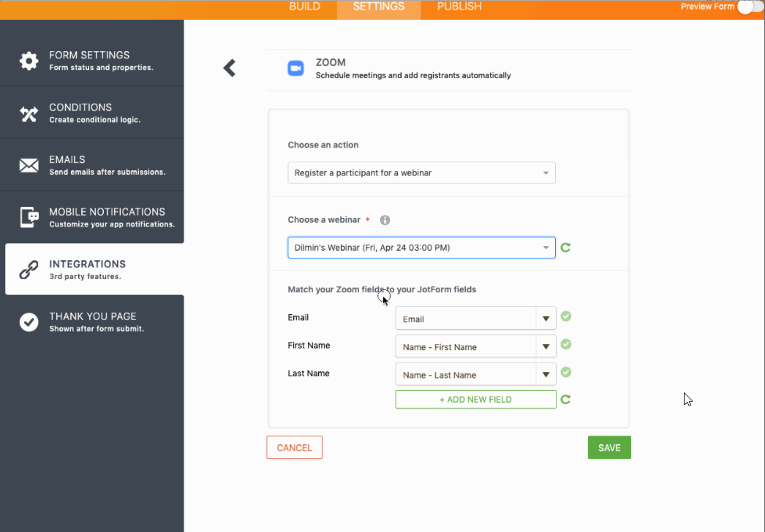Click the Zoom camera logo icon
The height and width of the screenshot is (532, 765).
coord(295,68)
